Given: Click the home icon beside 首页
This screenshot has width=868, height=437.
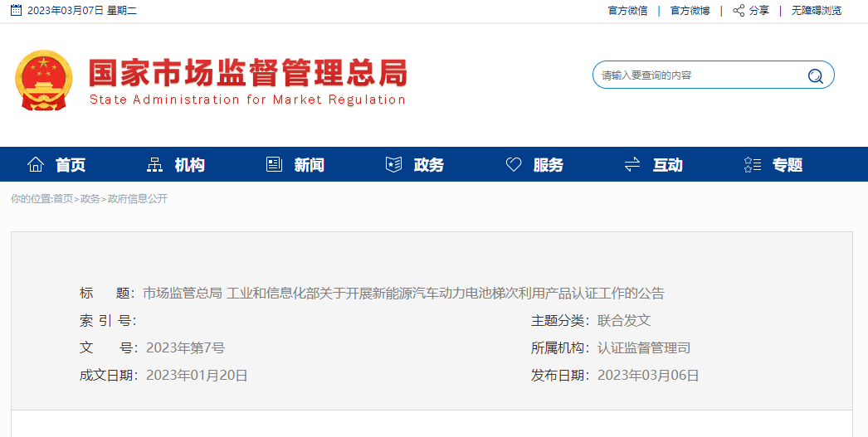Looking at the screenshot, I should pos(36,164).
